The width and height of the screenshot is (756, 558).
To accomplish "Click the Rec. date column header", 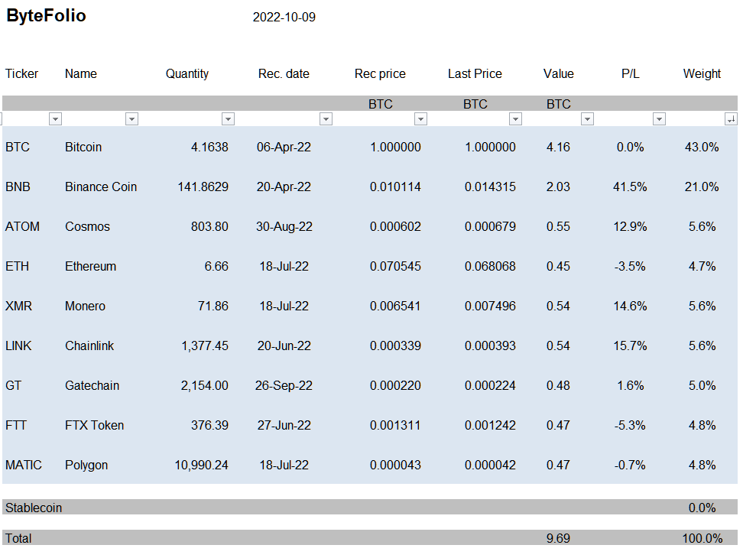I will [284, 74].
